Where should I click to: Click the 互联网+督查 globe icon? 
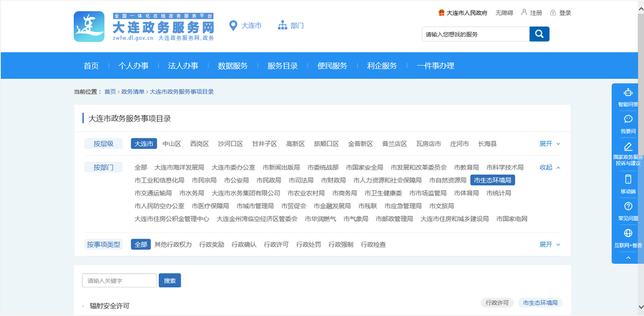point(627,234)
